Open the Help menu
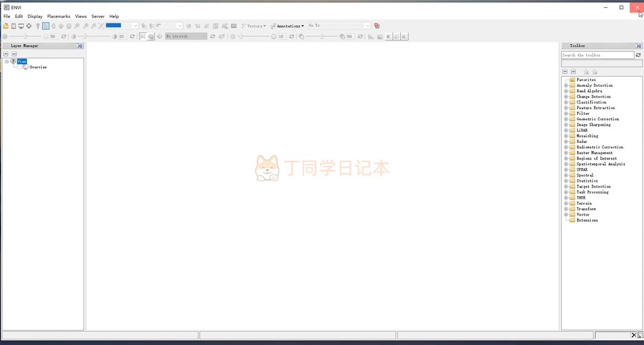The height and width of the screenshot is (345, 644). coord(114,16)
